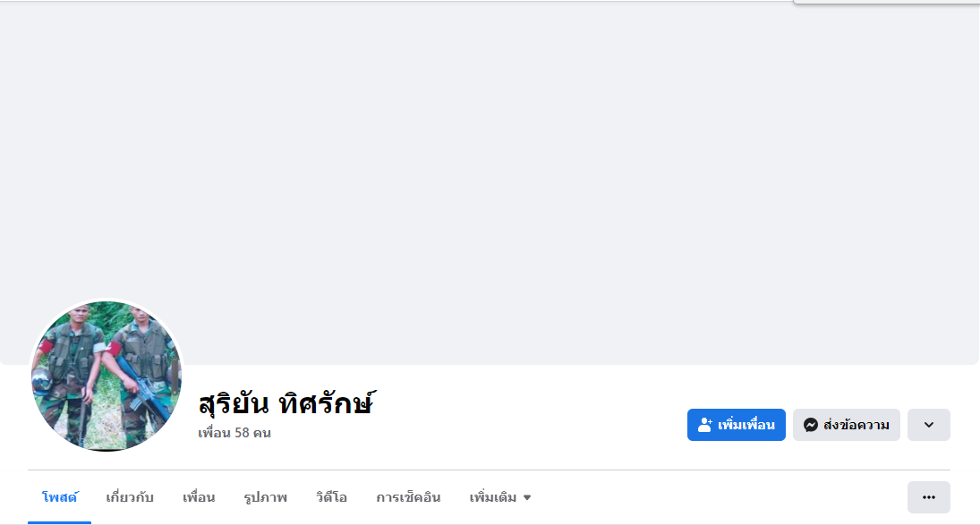Screen dimensions: 980x525
Task: Click the add-friend person icon
Action: pos(704,425)
